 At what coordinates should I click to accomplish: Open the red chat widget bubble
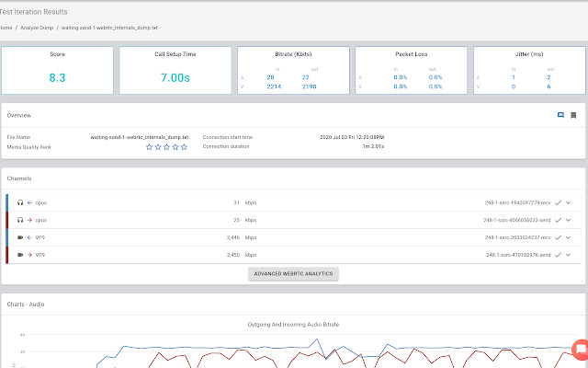coord(580,349)
